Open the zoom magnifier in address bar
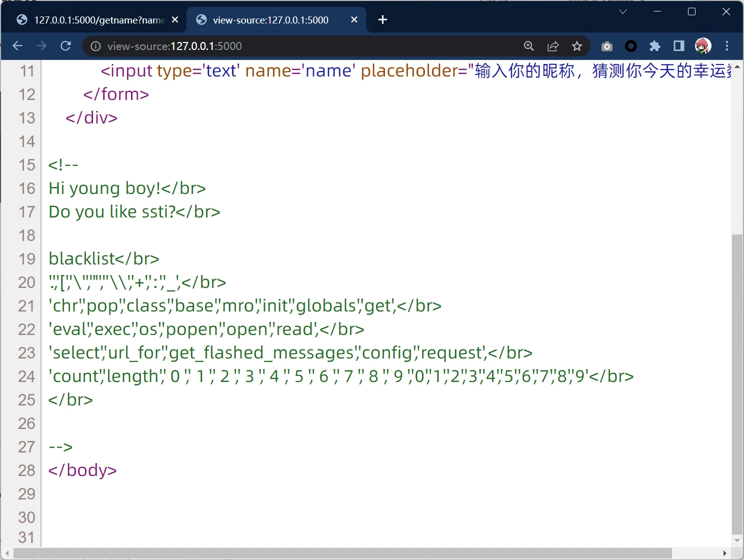The width and height of the screenshot is (744, 560). (x=528, y=46)
